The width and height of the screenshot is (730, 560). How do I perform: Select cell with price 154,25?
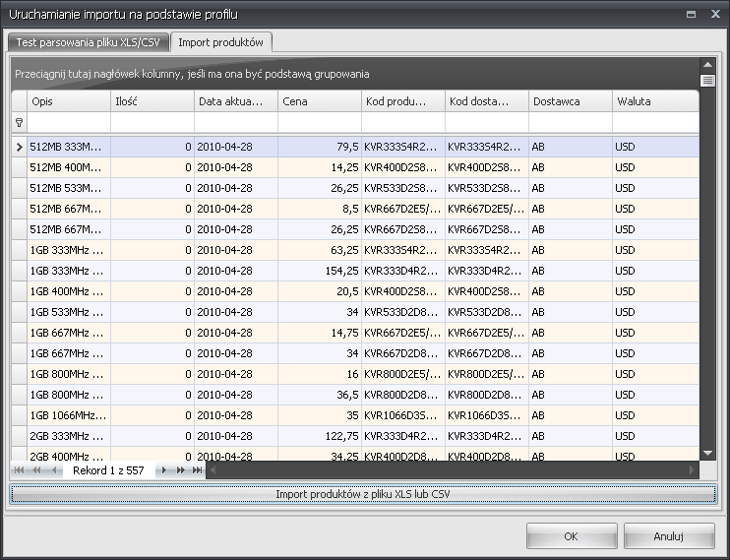320,271
